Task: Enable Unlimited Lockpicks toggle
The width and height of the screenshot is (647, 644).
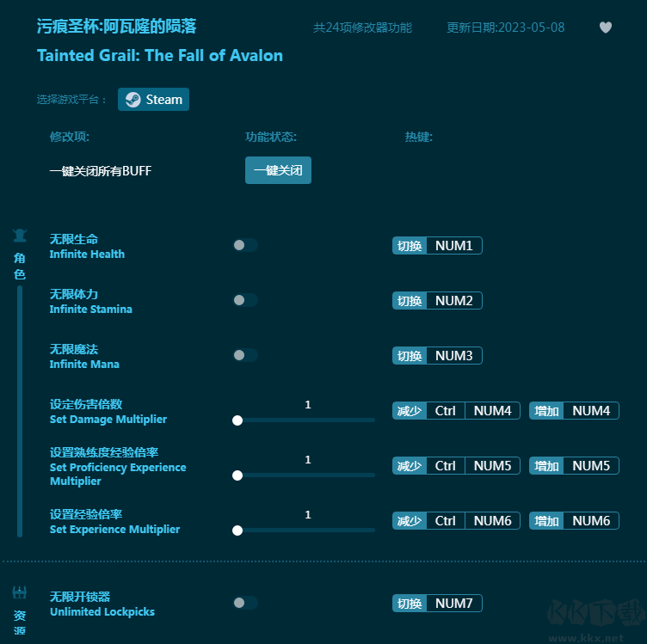Action: tap(244, 604)
